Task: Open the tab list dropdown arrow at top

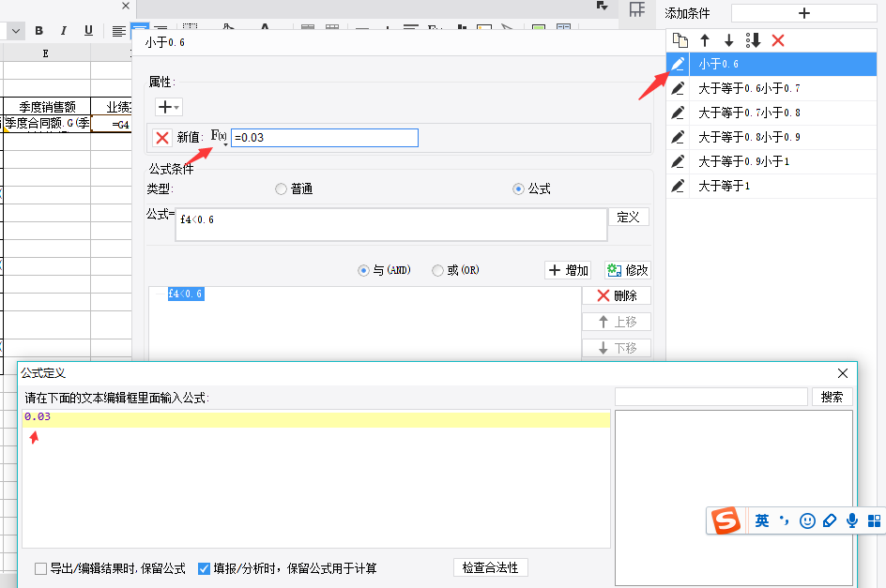Action: point(603,7)
